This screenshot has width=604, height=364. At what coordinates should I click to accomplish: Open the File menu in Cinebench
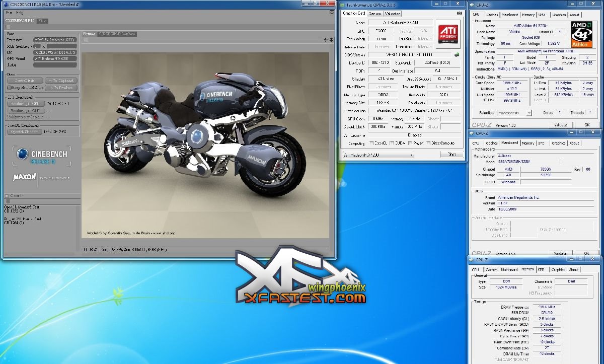coord(9,12)
